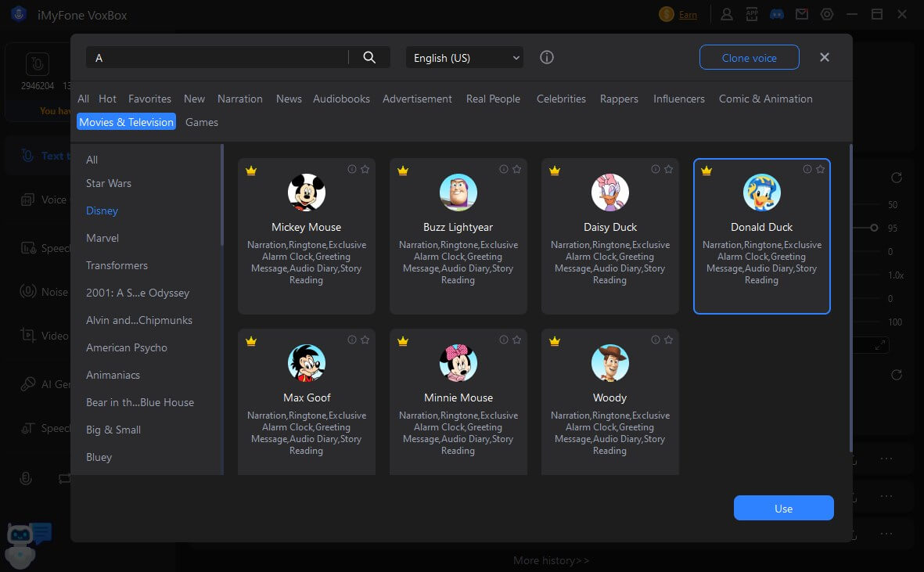The width and height of the screenshot is (924, 572).
Task: Toggle favorite star on Buzz Lightyear
Action: [x=516, y=169]
